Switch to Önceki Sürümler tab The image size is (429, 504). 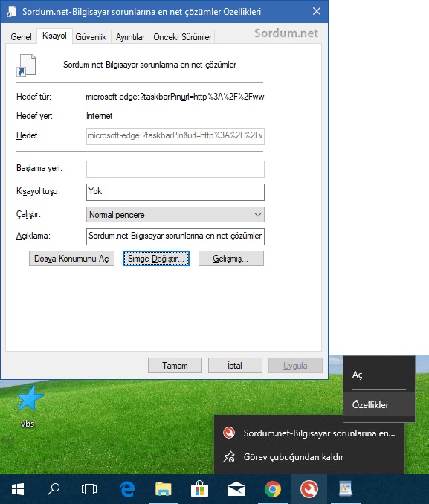pyautogui.click(x=182, y=37)
